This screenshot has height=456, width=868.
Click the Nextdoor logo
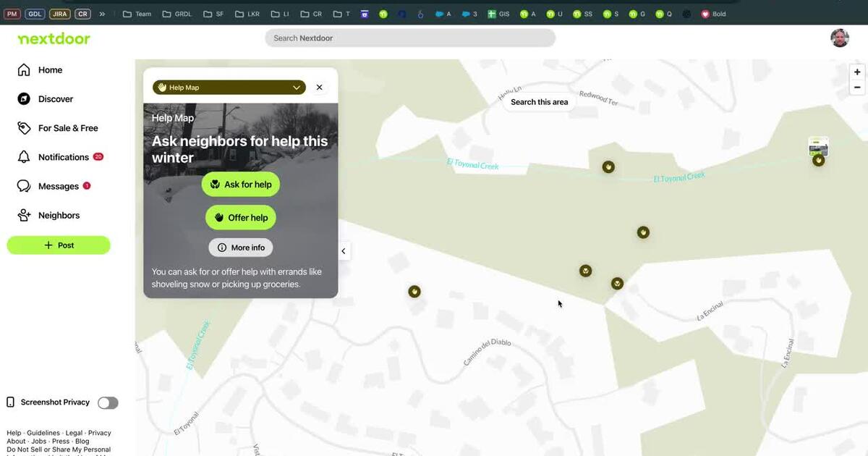54,38
